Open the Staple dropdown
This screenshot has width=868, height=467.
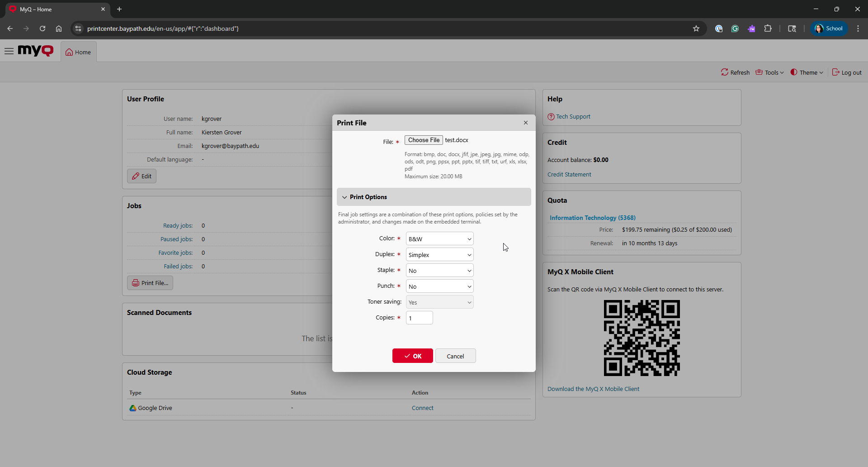tap(439, 271)
